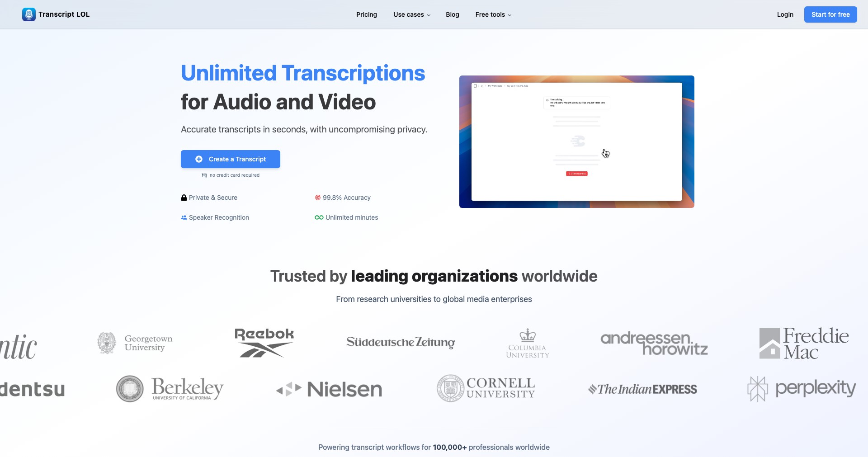
Task: Click the 'Speaker Recognition' text
Action: (x=219, y=217)
